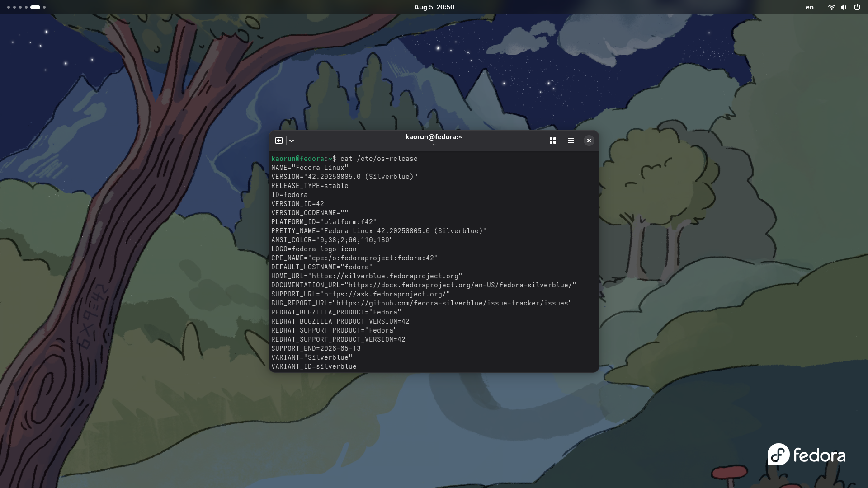This screenshot has width=868, height=488.
Task: Click the Fedora logo watermark on desktop
Action: tap(806, 455)
